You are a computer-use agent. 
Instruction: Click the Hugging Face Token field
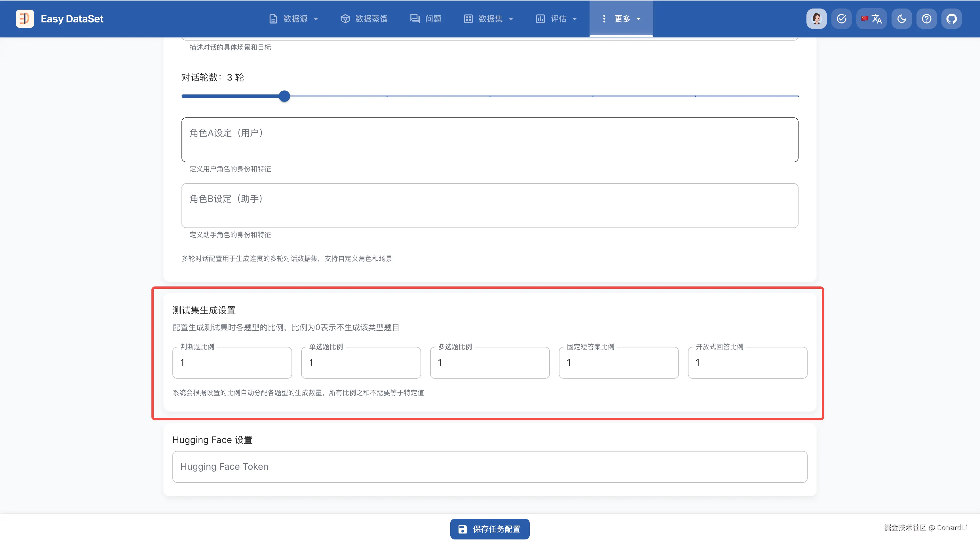click(x=490, y=467)
